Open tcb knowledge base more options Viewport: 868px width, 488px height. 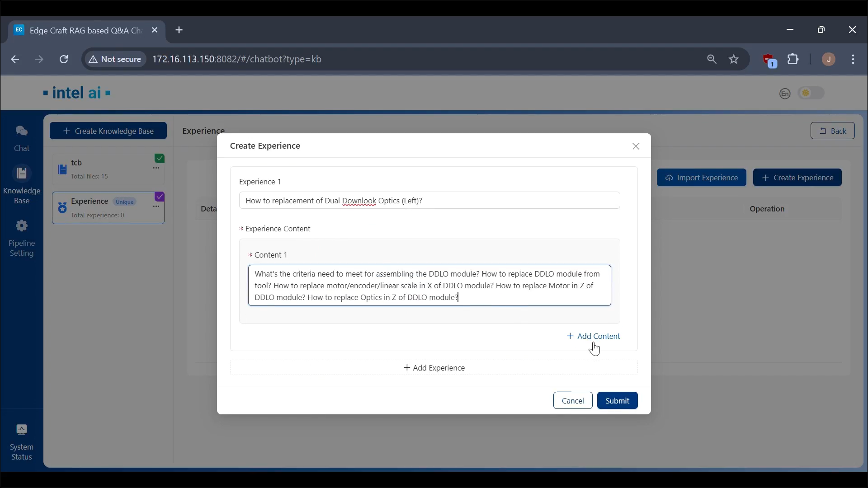[156, 168]
